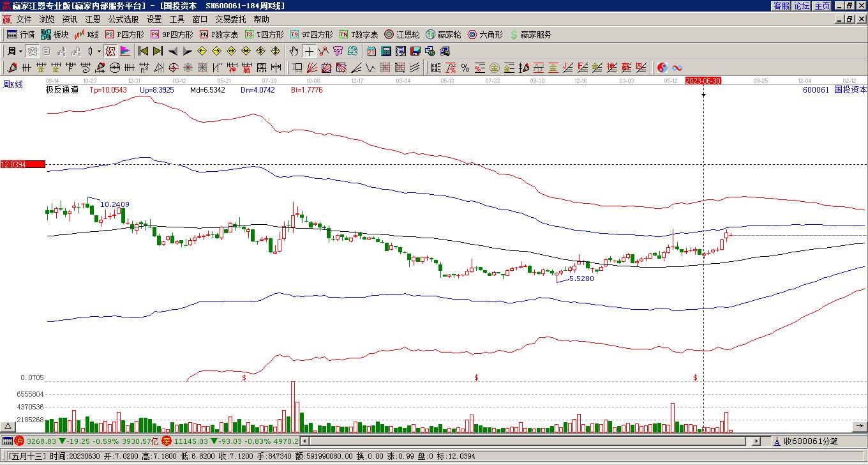Open the 9P四方形 tool
This screenshot has height=465, width=868.
click(x=171, y=34)
